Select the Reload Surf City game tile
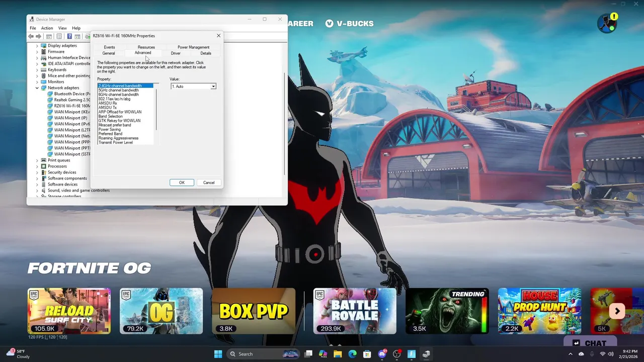Viewport: 644px width, 362px height. [x=69, y=311]
